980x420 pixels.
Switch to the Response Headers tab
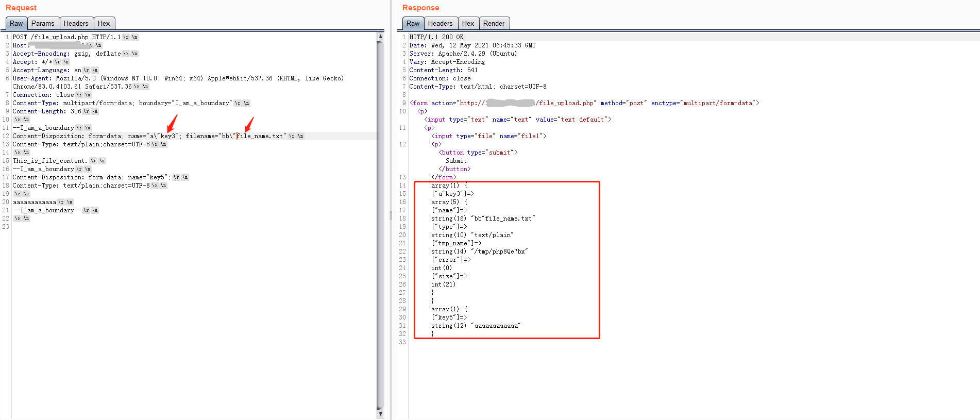tap(440, 23)
